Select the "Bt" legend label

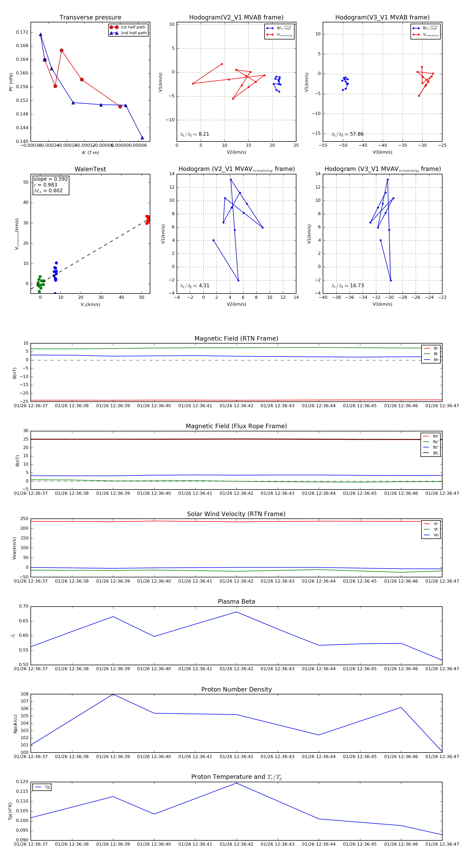[436, 354]
